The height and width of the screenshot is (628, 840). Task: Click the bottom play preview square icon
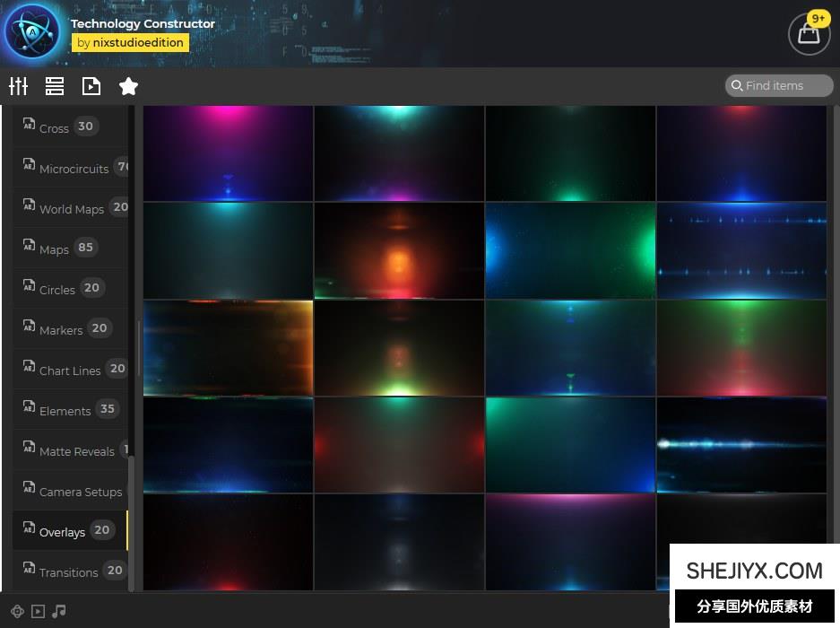pos(38,611)
